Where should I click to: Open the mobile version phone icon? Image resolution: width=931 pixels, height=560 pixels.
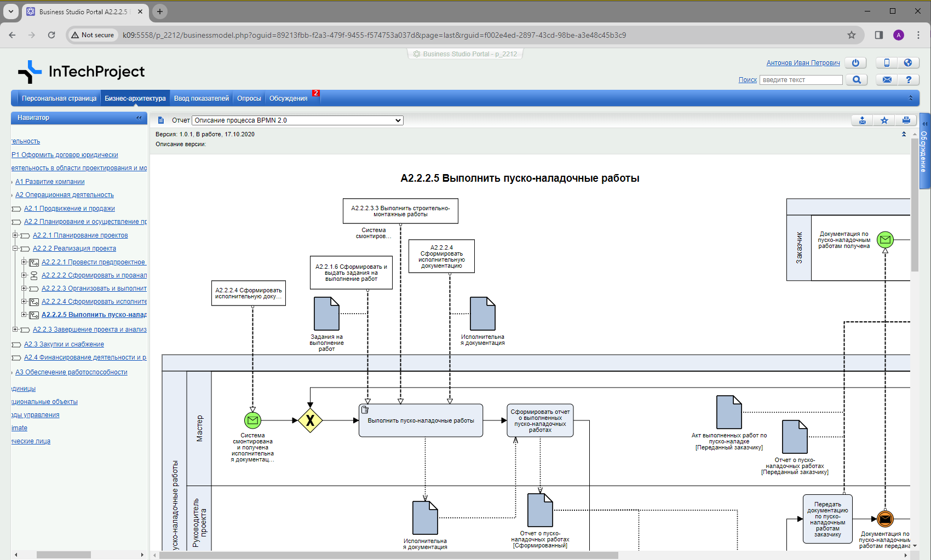click(887, 63)
